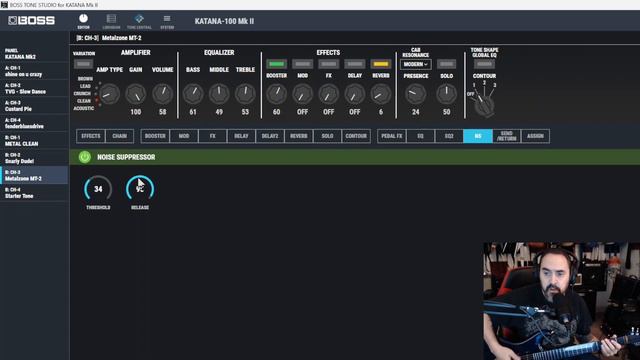640x360 pixels.
Task: Select B: CH-2 Snarly Dude! patch
Action: pyautogui.click(x=34, y=158)
